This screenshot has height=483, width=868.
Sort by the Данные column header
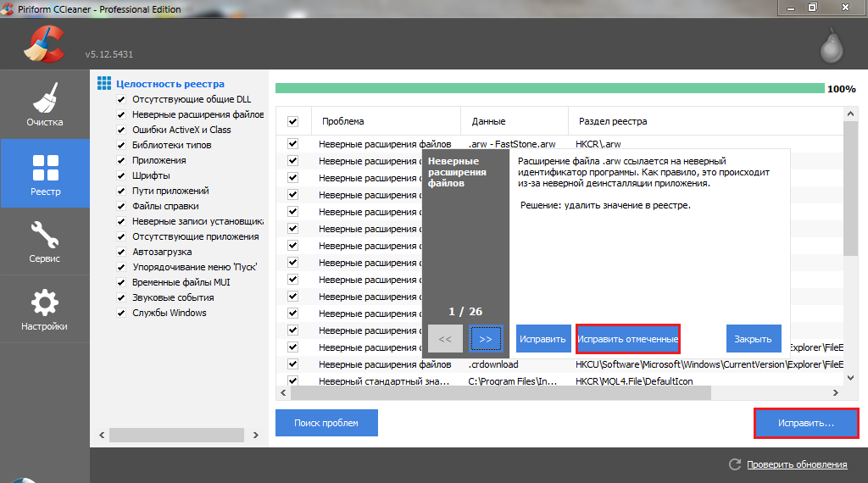click(x=515, y=121)
